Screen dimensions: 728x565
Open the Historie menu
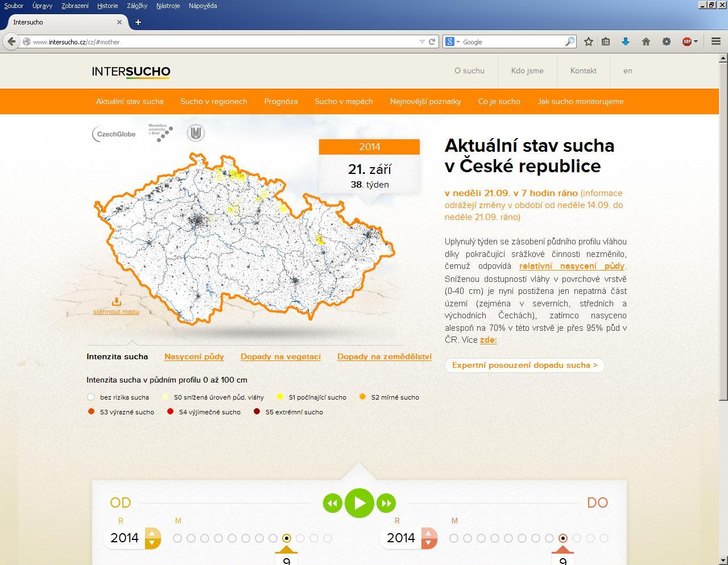[x=107, y=6]
